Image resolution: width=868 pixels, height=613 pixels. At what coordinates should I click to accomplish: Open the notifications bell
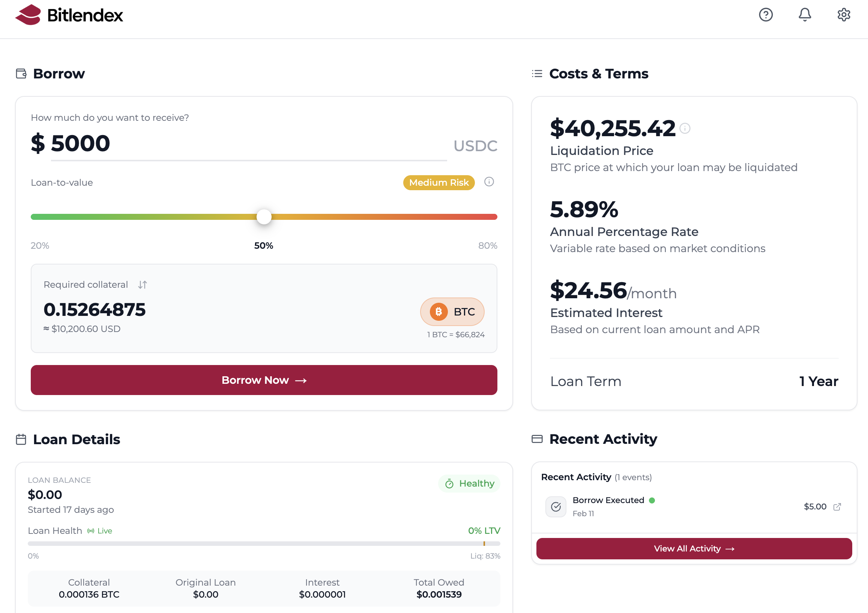(805, 15)
